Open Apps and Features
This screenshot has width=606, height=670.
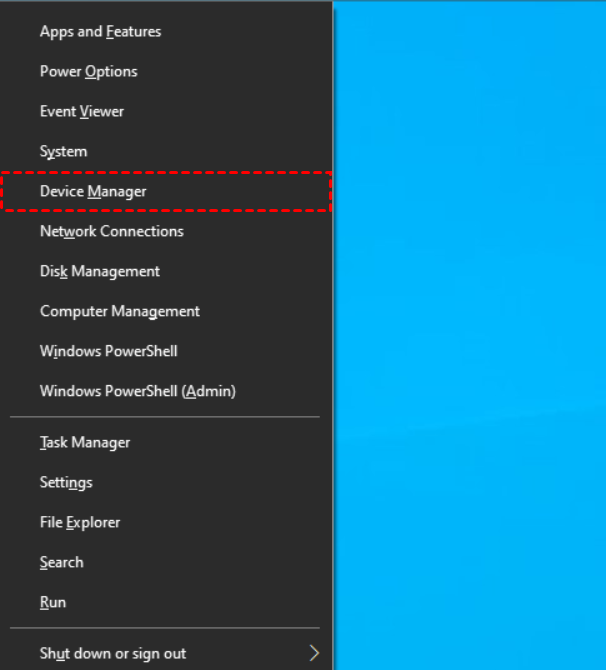point(165,32)
